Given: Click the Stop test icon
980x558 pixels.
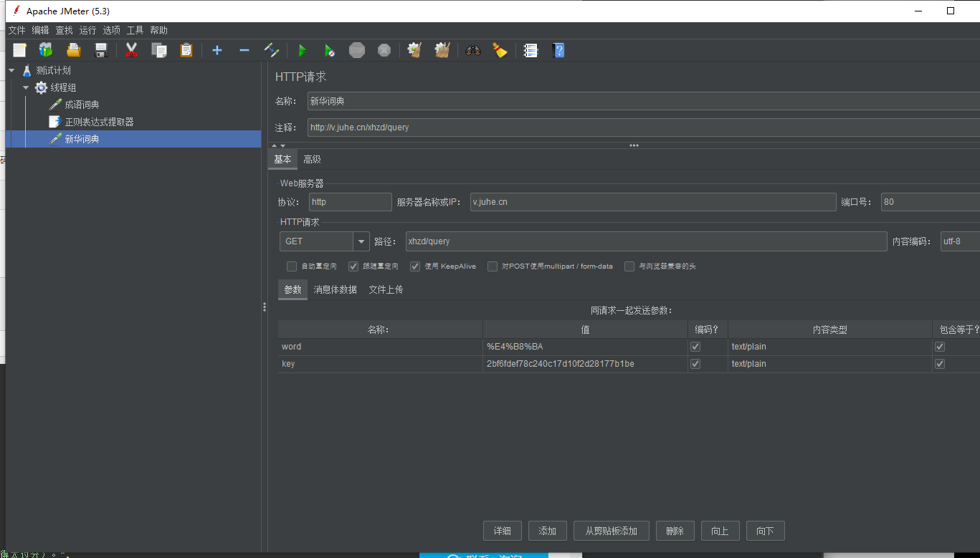Looking at the screenshot, I should pos(357,50).
